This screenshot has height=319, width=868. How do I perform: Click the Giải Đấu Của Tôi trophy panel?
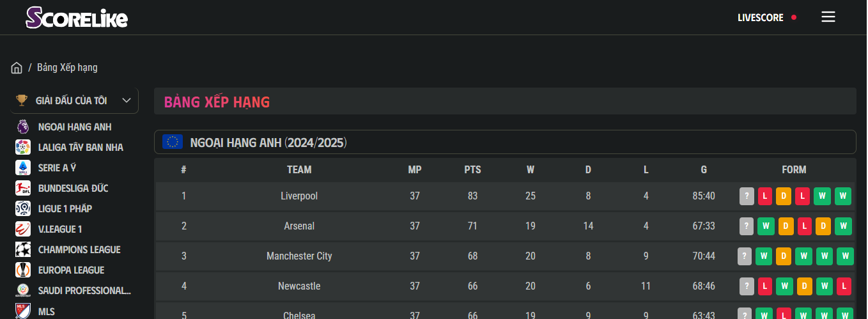coord(74,100)
